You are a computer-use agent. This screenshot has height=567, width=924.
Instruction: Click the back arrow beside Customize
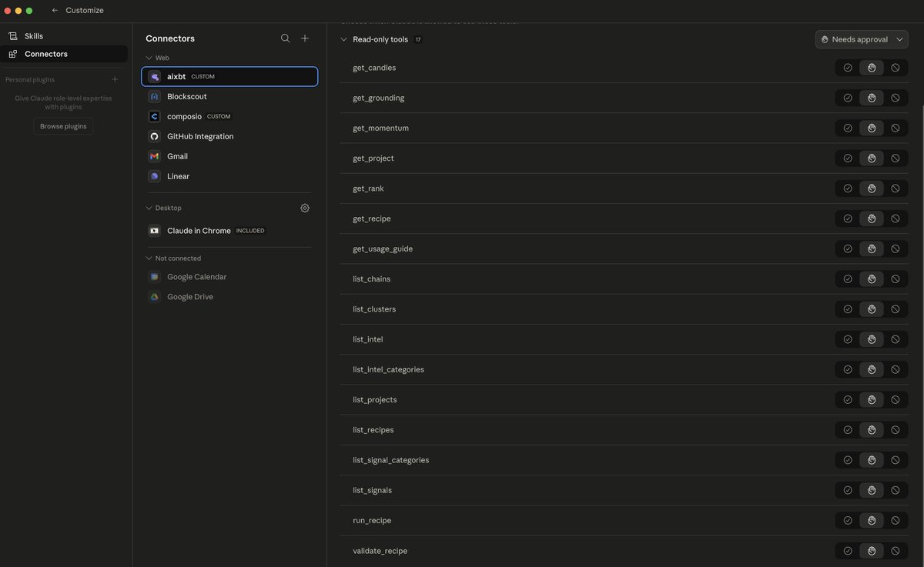[x=55, y=11]
